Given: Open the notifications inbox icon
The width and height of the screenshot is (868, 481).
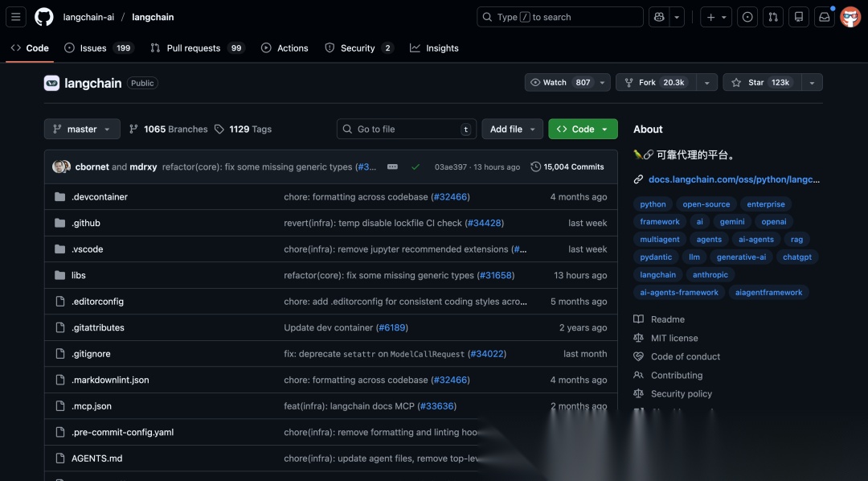Looking at the screenshot, I should coord(825,17).
